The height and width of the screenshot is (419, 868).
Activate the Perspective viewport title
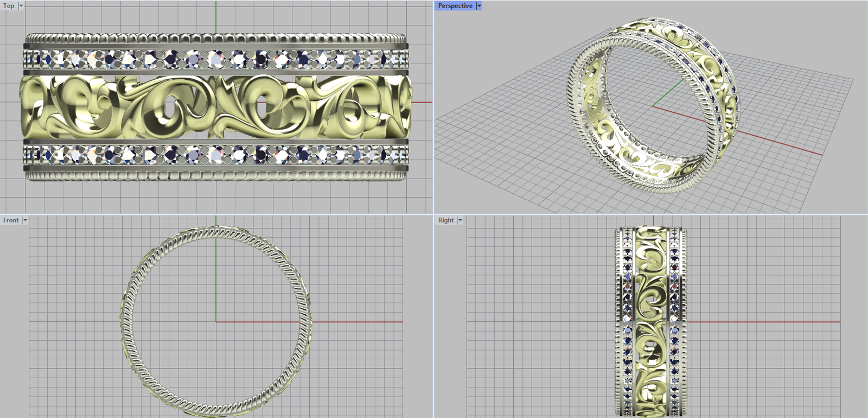pyautogui.click(x=455, y=6)
